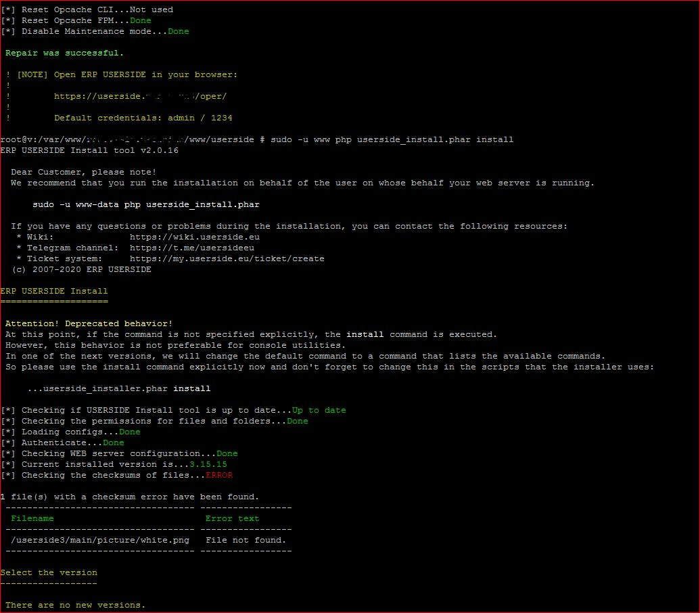This screenshot has height=613, width=700.
Task: Click the green 'Up to date' status
Action: (319, 410)
